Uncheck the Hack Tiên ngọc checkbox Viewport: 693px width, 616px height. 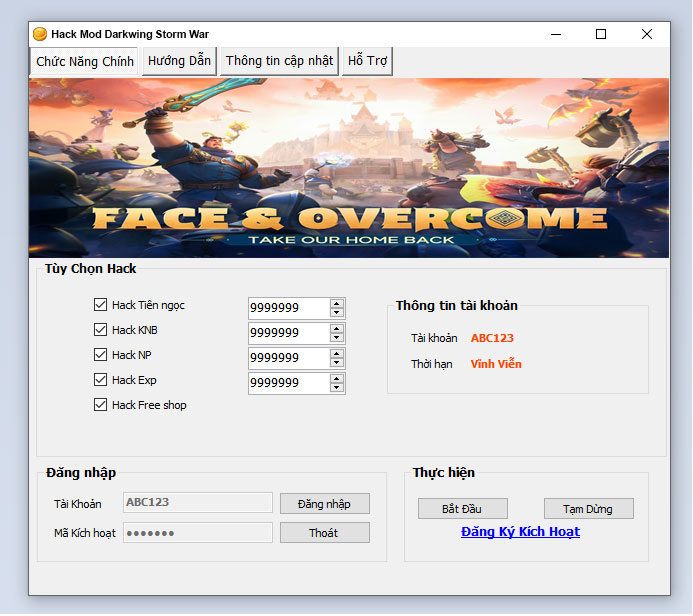click(x=100, y=305)
